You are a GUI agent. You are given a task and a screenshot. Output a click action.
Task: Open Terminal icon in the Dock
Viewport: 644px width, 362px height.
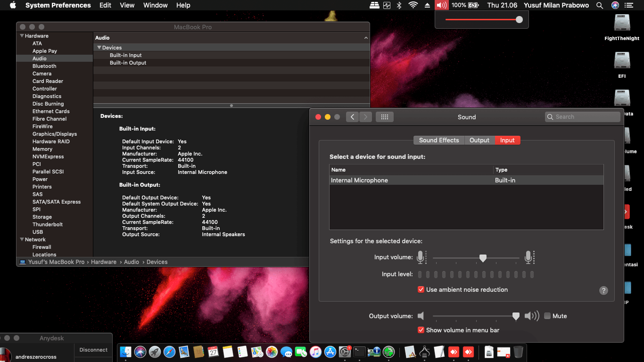click(359, 352)
